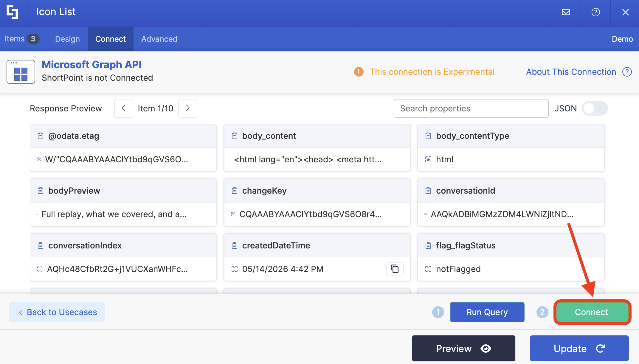The height and width of the screenshot is (364, 639).
Task: Click the ShortPoint logo icon
Action: [12, 12]
